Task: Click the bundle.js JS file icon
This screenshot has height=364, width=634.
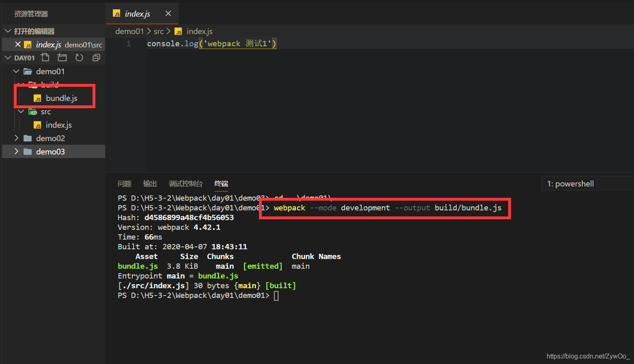Action: [37, 98]
